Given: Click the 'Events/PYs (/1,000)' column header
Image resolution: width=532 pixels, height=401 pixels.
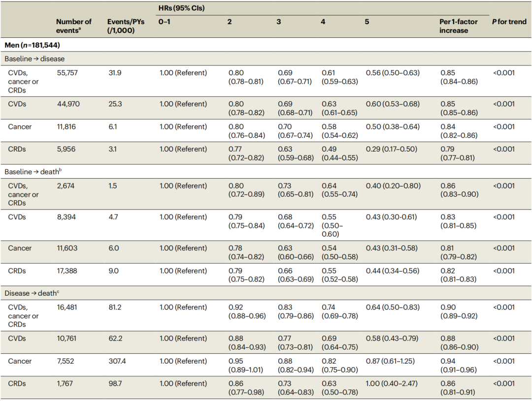Looking at the screenshot, I should 122,26.
